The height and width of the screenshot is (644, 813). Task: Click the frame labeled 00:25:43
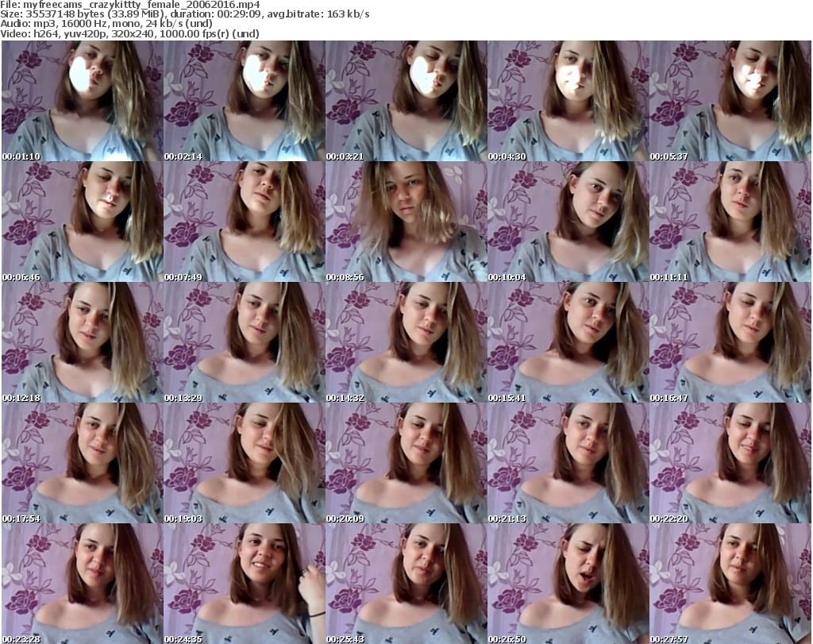[x=406, y=584]
